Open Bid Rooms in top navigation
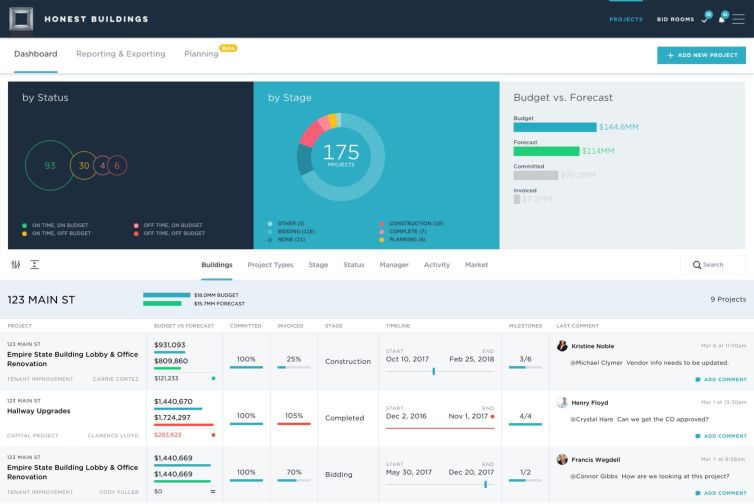This screenshot has height=504, width=754. pyautogui.click(x=676, y=19)
